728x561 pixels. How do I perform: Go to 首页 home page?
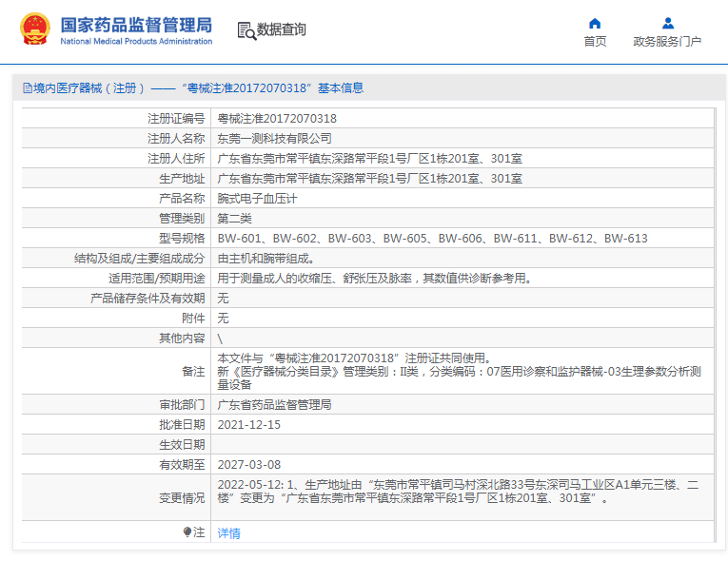point(595,41)
